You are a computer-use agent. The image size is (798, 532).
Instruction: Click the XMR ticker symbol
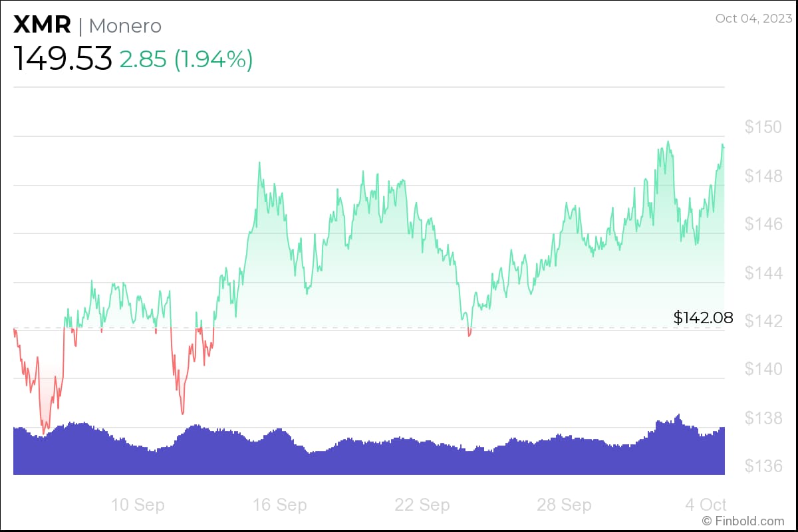click(41, 25)
